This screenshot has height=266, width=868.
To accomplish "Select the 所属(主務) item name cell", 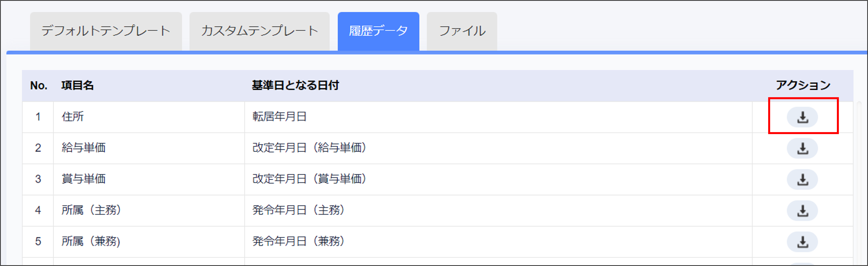I will [91, 210].
